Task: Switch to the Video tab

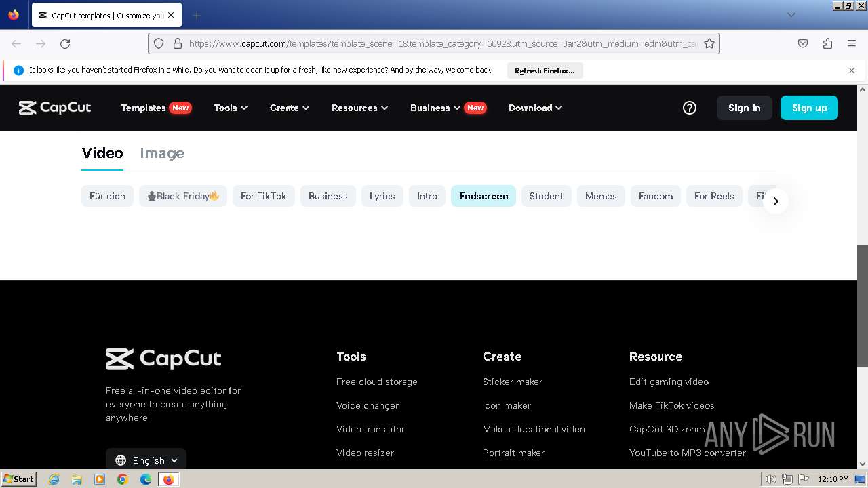Action: click(102, 153)
